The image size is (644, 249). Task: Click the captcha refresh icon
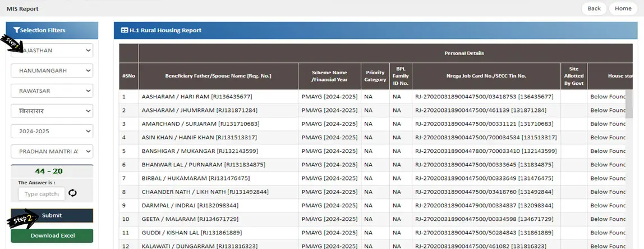(72, 193)
